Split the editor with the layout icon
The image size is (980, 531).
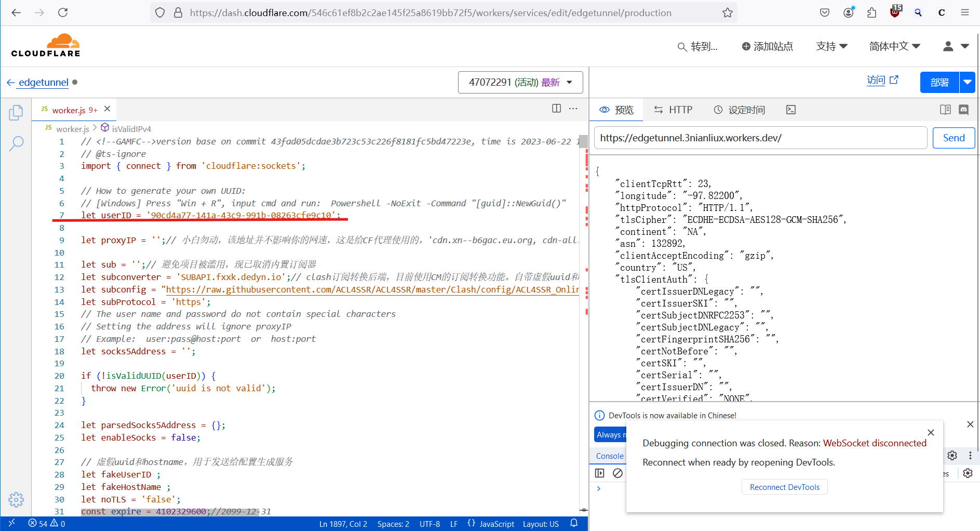pyautogui.click(x=556, y=108)
